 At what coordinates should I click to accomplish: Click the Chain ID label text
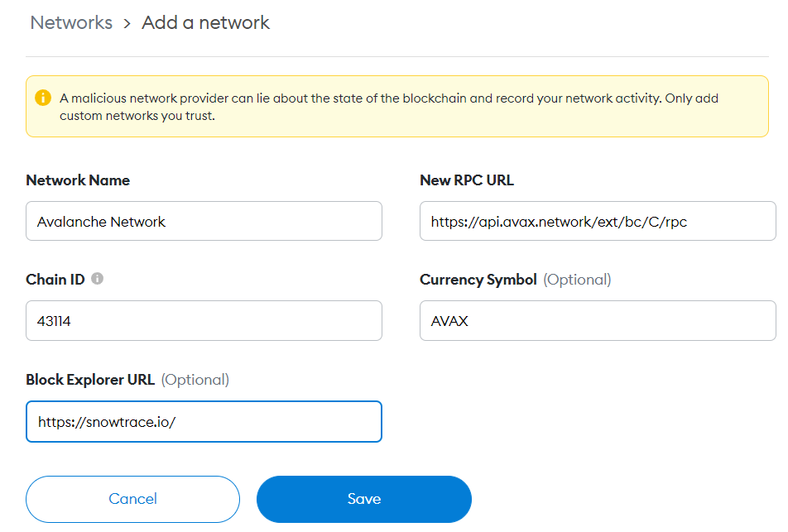coord(55,280)
